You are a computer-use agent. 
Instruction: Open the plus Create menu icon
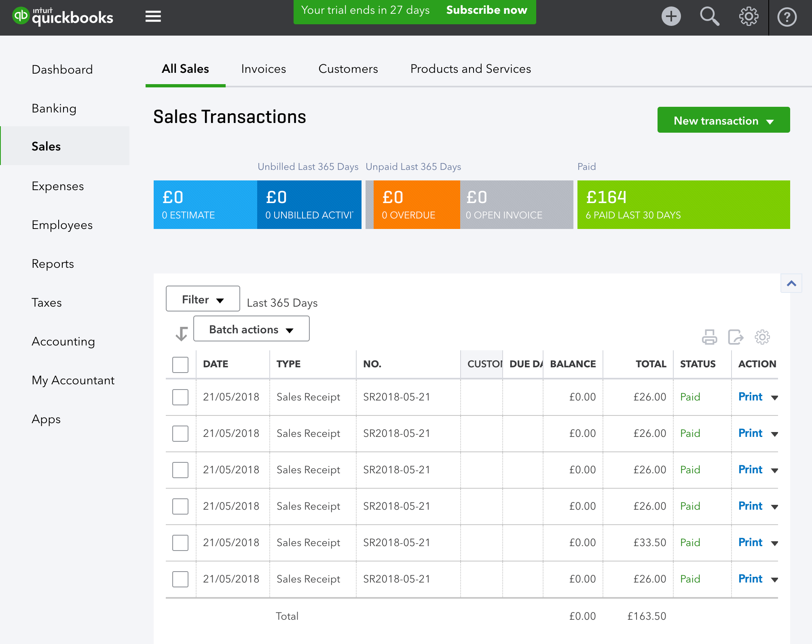671,17
